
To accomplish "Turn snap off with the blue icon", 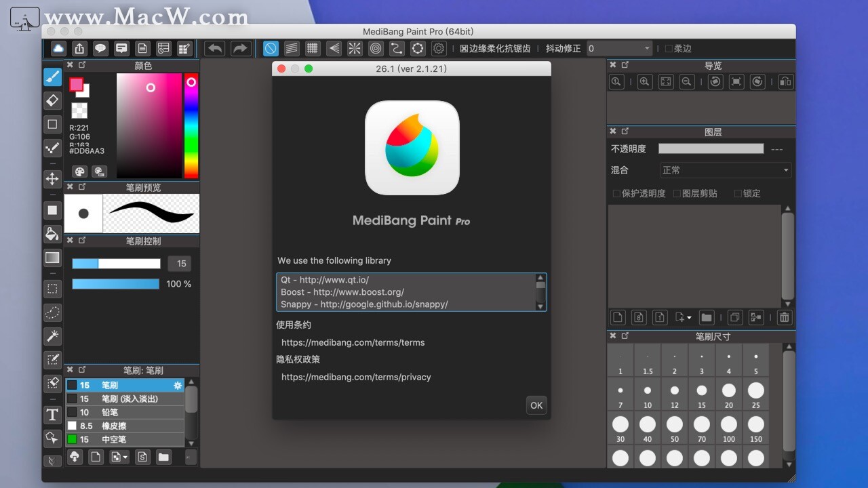I will (271, 48).
